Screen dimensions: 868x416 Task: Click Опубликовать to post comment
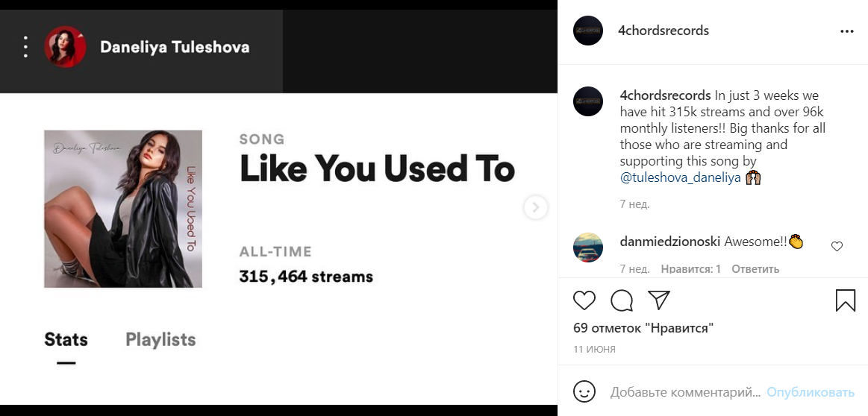[810, 392]
